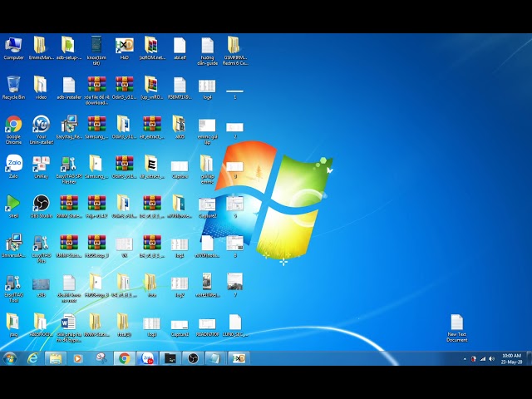The height and width of the screenshot is (399, 532).
Task: Select the EasyJTAG Tool shortcut
Action: [x=13, y=288]
